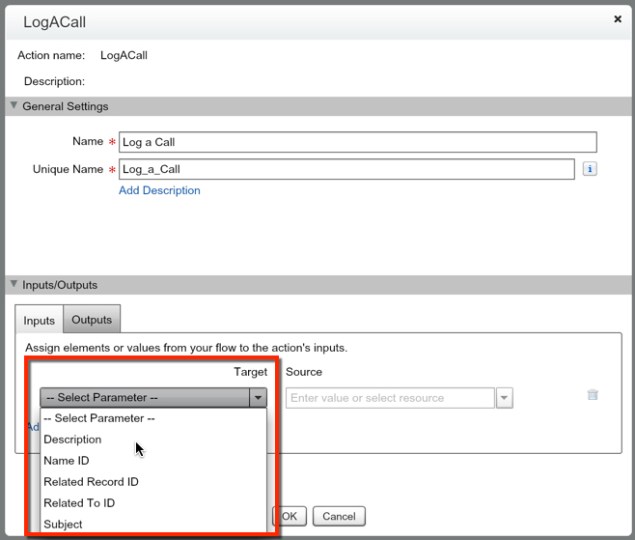Collapse the Inputs/Outputs section
This screenshot has height=540, width=635.
point(14,284)
